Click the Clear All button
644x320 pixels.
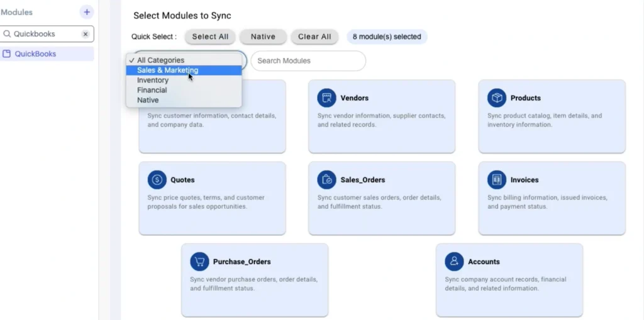(x=314, y=36)
